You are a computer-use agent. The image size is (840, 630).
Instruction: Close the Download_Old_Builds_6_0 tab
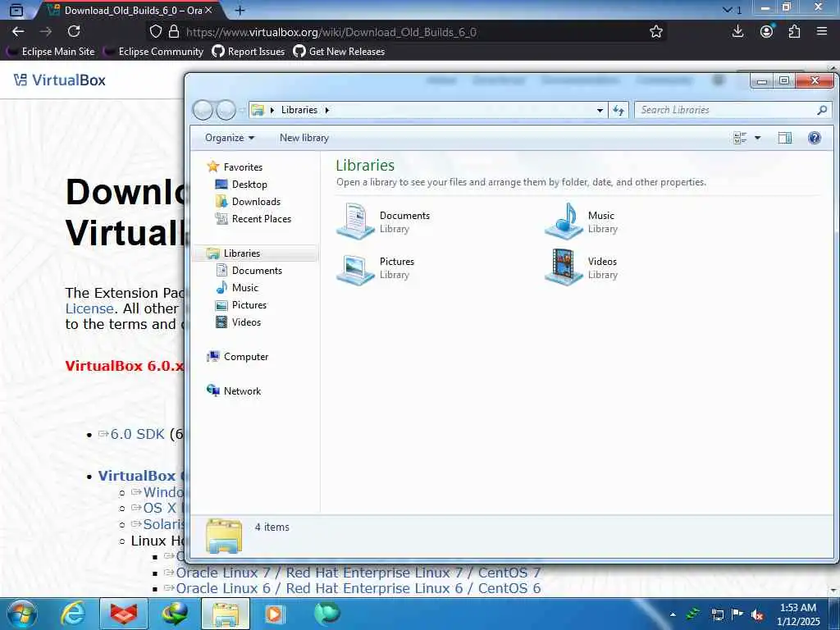(x=208, y=10)
